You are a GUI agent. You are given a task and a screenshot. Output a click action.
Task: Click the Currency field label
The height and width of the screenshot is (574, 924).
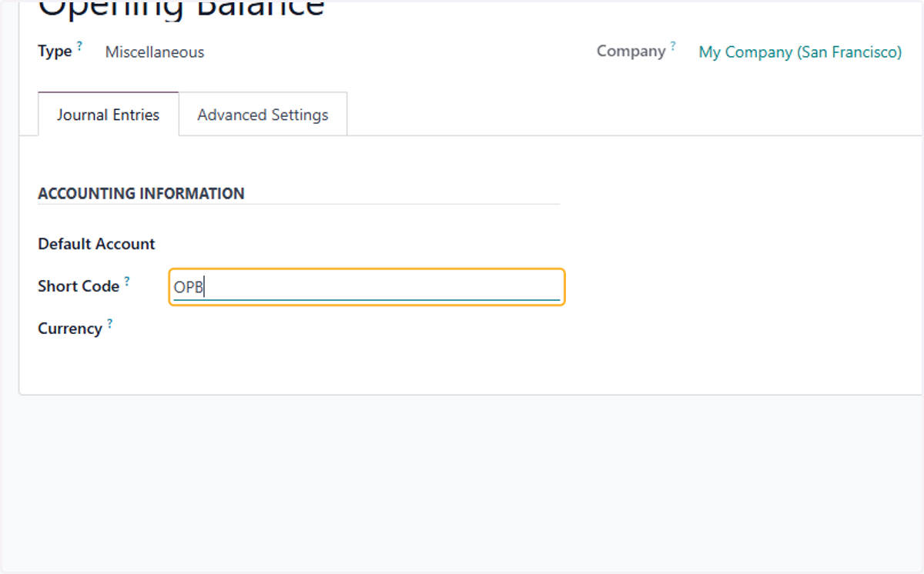click(70, 329)
